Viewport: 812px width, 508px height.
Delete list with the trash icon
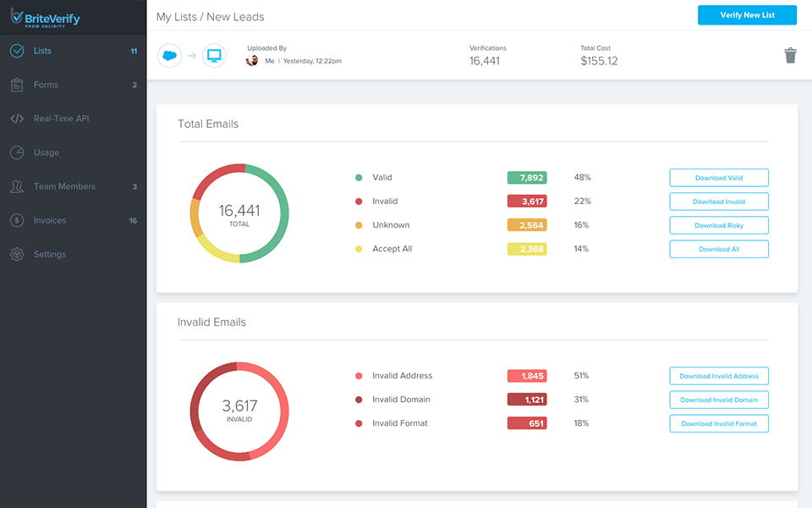point(790,56)
